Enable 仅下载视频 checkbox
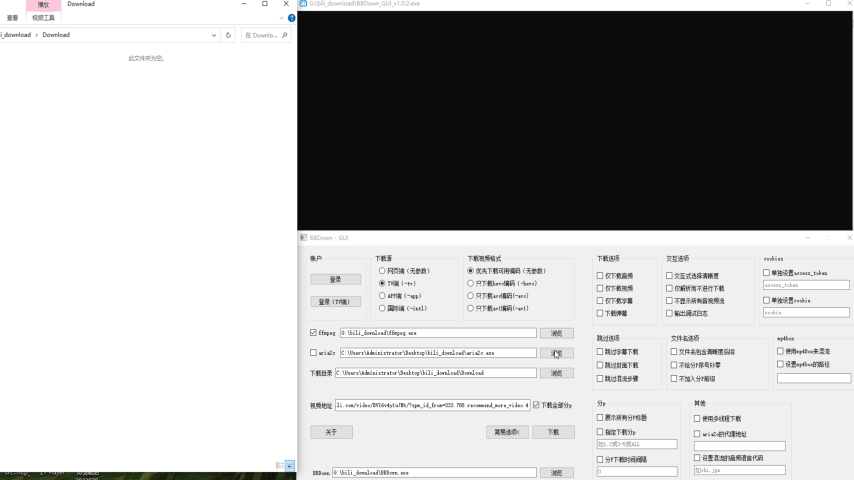854x480 pixels. pyautogui.click(x=600, y=288)
